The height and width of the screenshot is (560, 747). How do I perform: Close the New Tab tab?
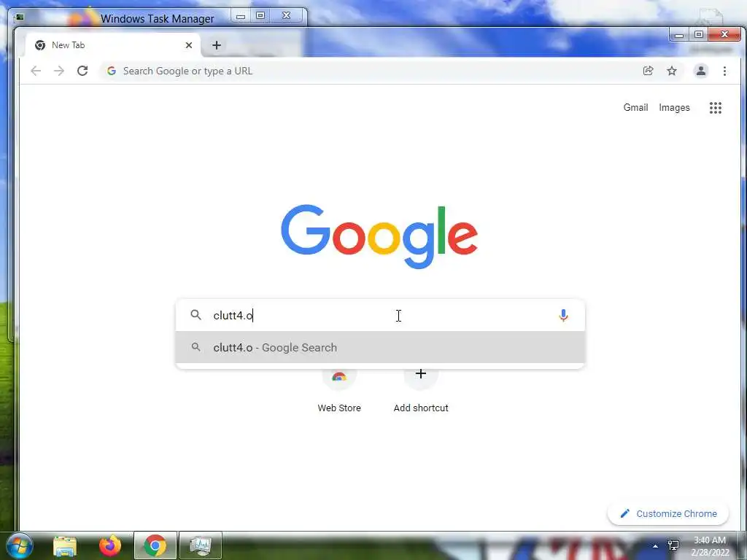point(189,45)
